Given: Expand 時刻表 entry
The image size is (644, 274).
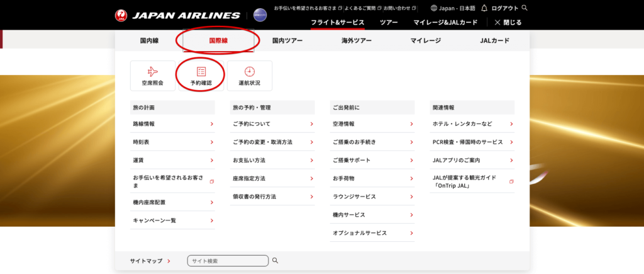Looking at the screenshot, I should click(x=172, y=142).
